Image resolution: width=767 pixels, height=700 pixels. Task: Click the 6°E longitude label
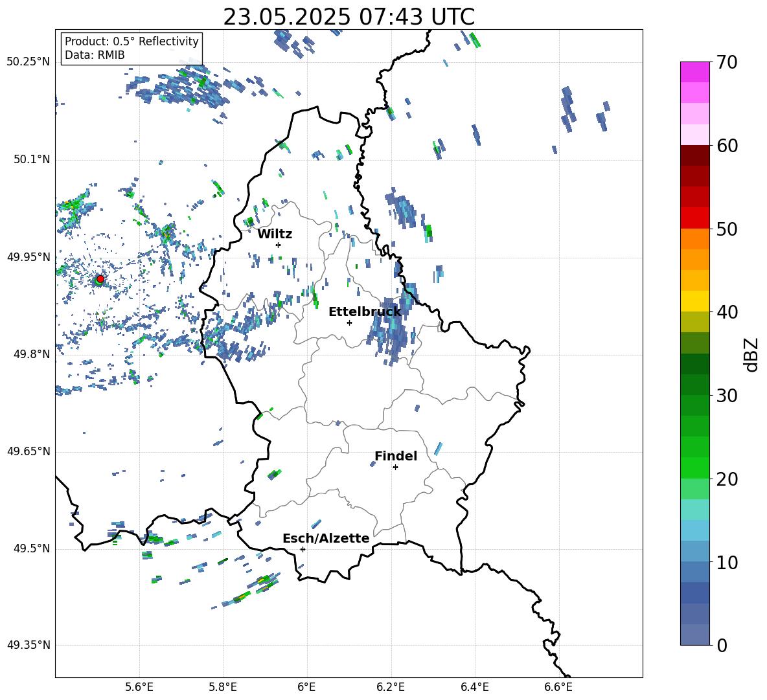point(306,688)
